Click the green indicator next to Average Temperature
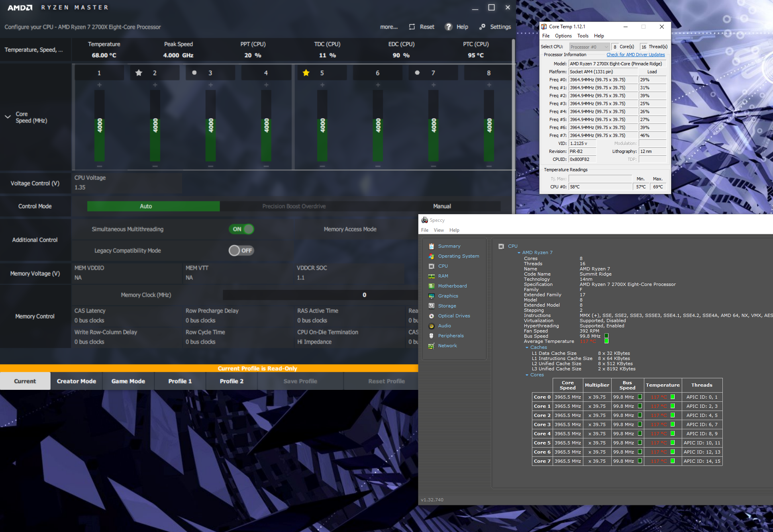773x532 pixels. point(606,341)
